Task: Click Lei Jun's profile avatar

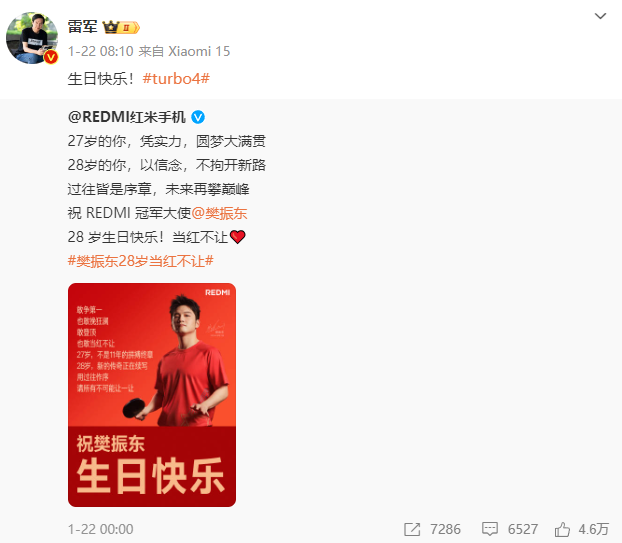Action: point(32,38)
